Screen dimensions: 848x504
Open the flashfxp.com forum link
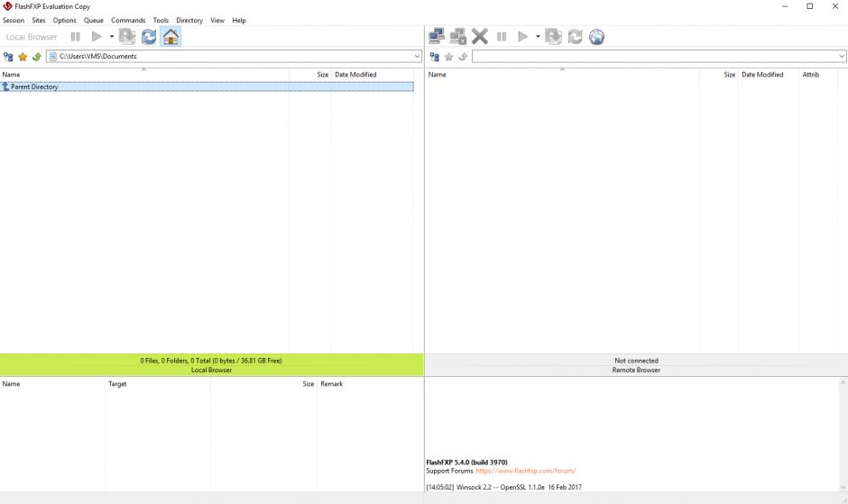coord(526,471)
